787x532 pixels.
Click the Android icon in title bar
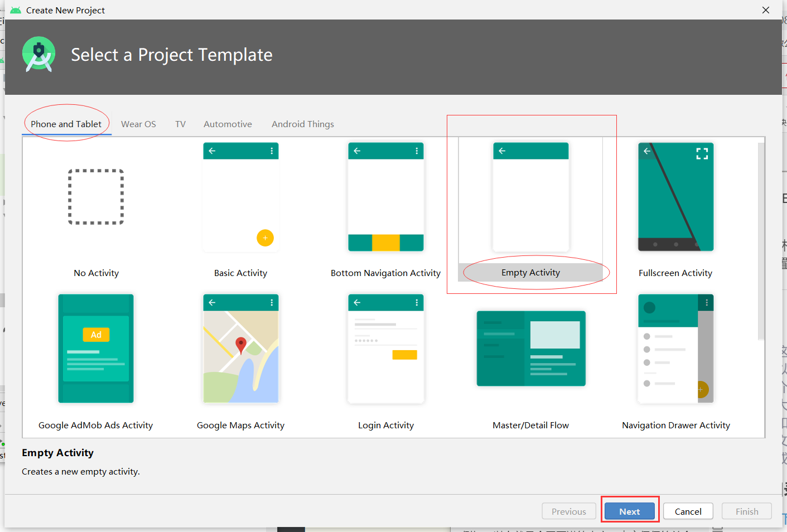pyautogui.click(x=16, y=10)
